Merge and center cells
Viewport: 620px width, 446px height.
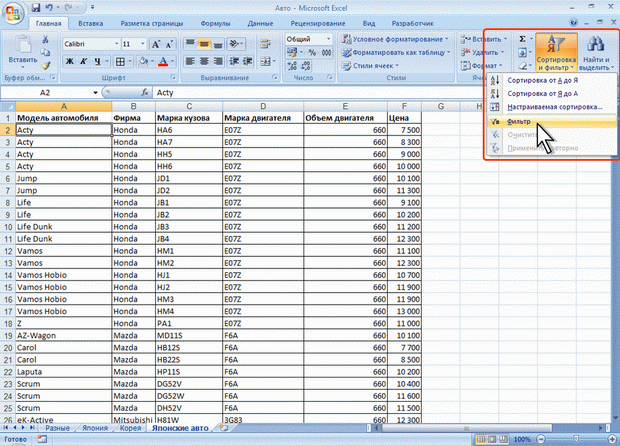click(265, 61)
